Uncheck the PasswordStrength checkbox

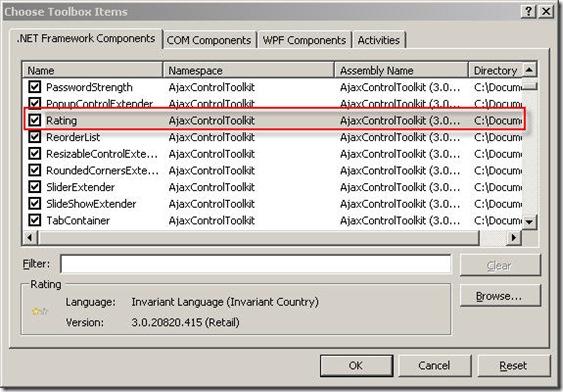click(x=34, y=87)
